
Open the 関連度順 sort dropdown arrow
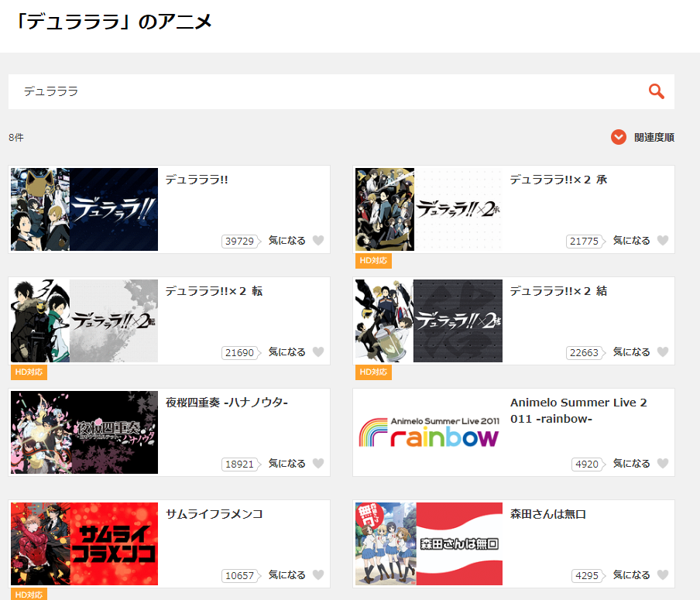coord(618,137)
